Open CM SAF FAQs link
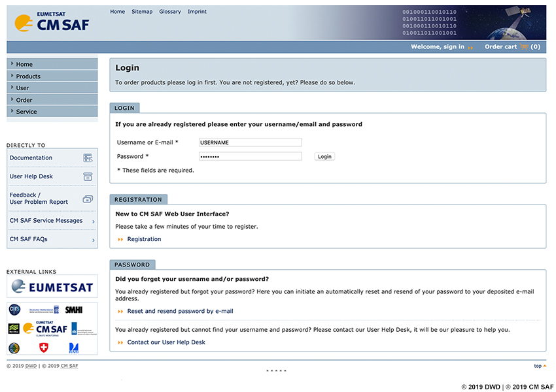This screenshot has height=392, width=556. pyautogui.click(x=28, y=239)
